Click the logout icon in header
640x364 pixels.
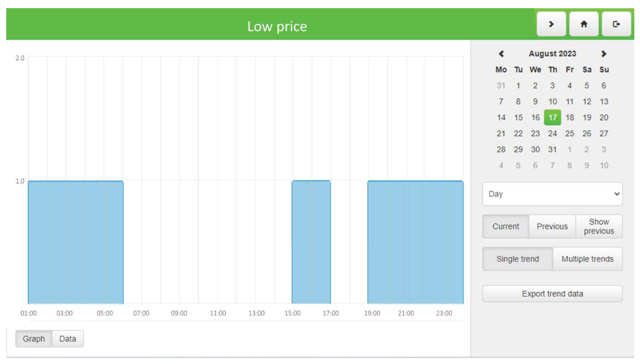616,24
